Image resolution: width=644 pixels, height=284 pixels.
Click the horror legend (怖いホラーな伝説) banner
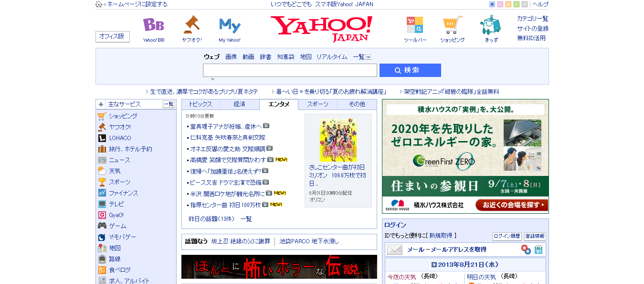(x=279, y=267)
